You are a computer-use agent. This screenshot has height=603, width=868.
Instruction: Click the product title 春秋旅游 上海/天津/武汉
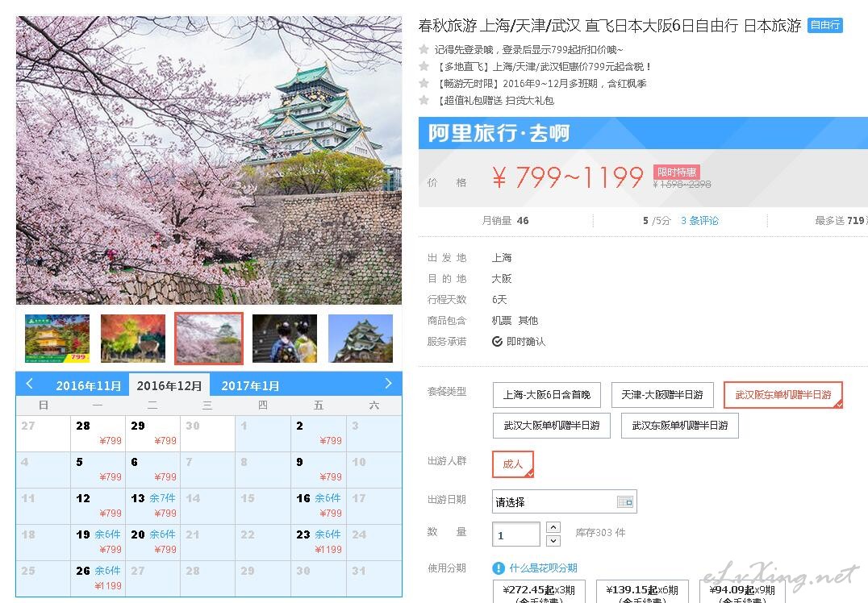click(x=610, y=26)
